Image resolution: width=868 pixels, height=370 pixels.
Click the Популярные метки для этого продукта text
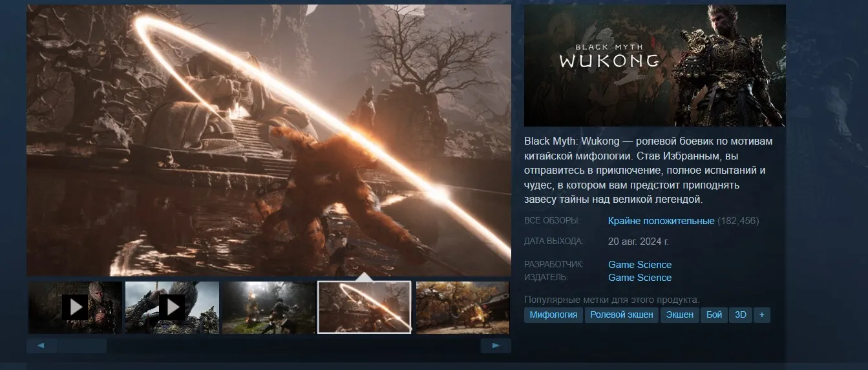coord(612,300)
